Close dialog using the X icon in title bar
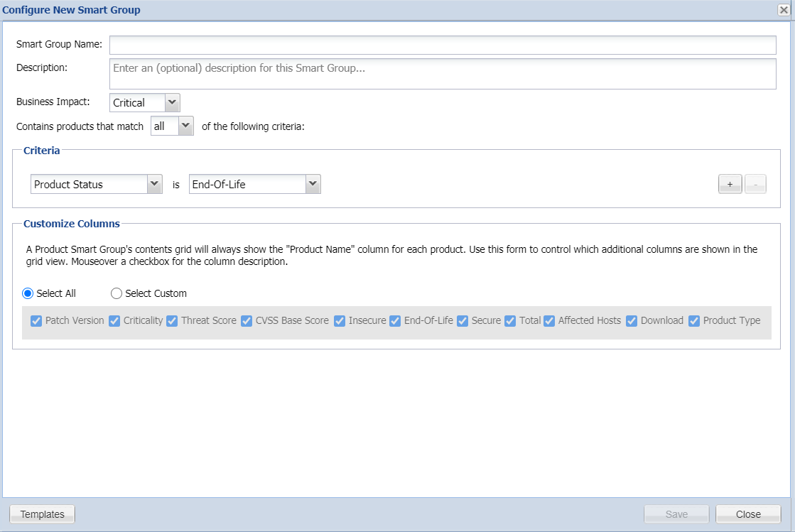This screenshot has width=795, height=532. coord(784,10)
